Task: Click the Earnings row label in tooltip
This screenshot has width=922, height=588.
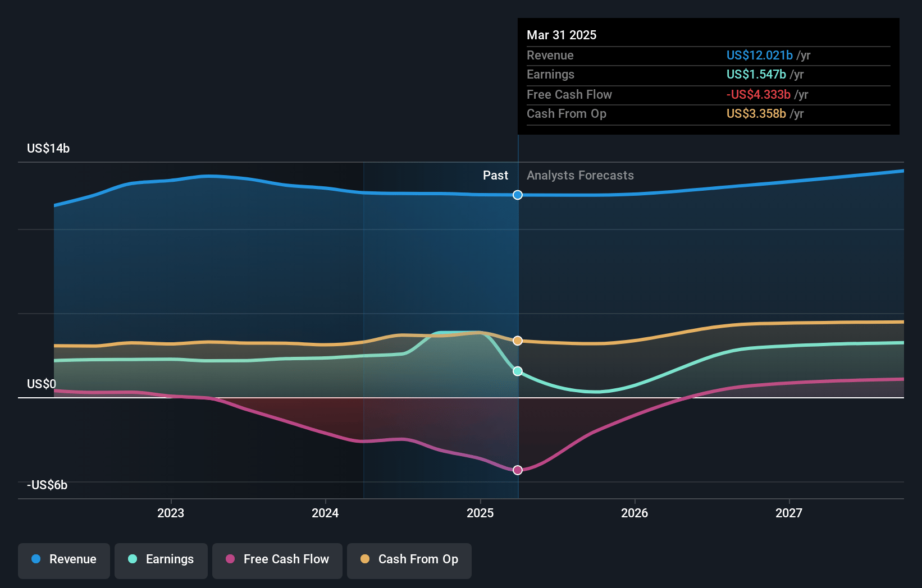Action: pos(550,74)
